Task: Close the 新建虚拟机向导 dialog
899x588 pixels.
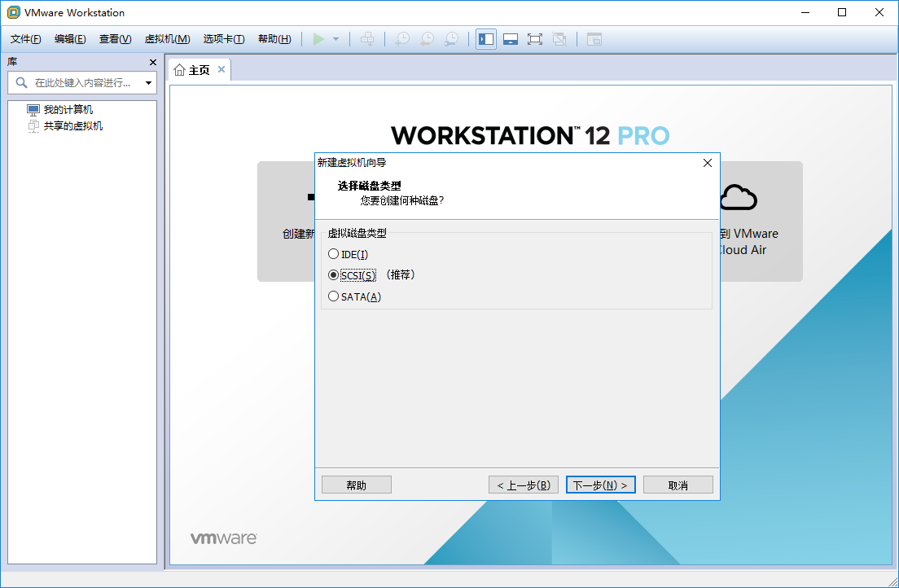Action: pyautogui.click(x=708, y=163)
